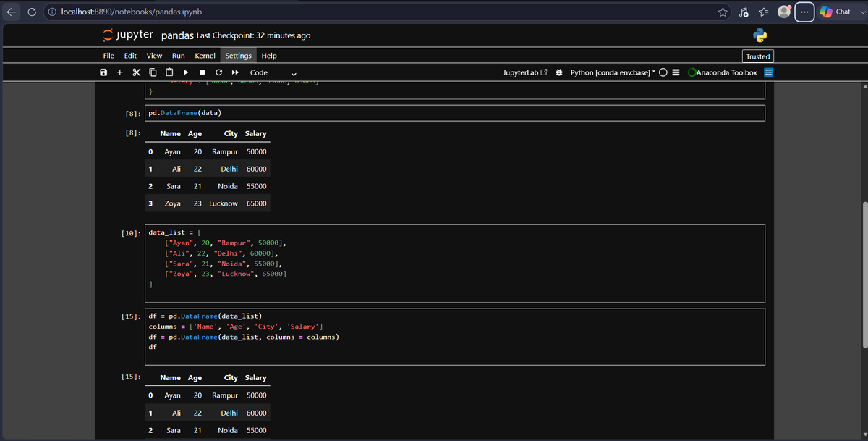This screenshot has width=868, height=441.
Task: Open notebook in JupyterLab link
Action: 524,72
